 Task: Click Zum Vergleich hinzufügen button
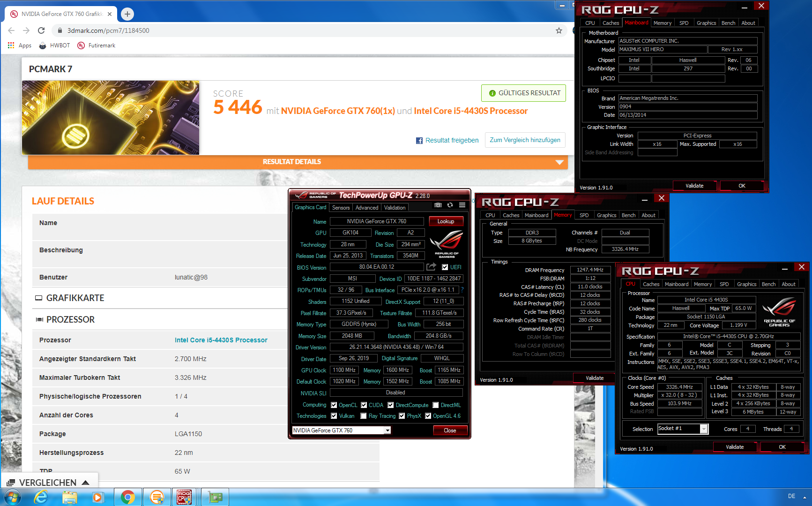coord(525,140)
